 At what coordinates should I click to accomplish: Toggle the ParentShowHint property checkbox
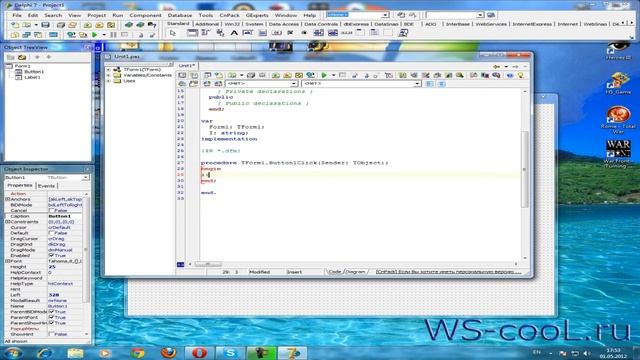[51, 323]
